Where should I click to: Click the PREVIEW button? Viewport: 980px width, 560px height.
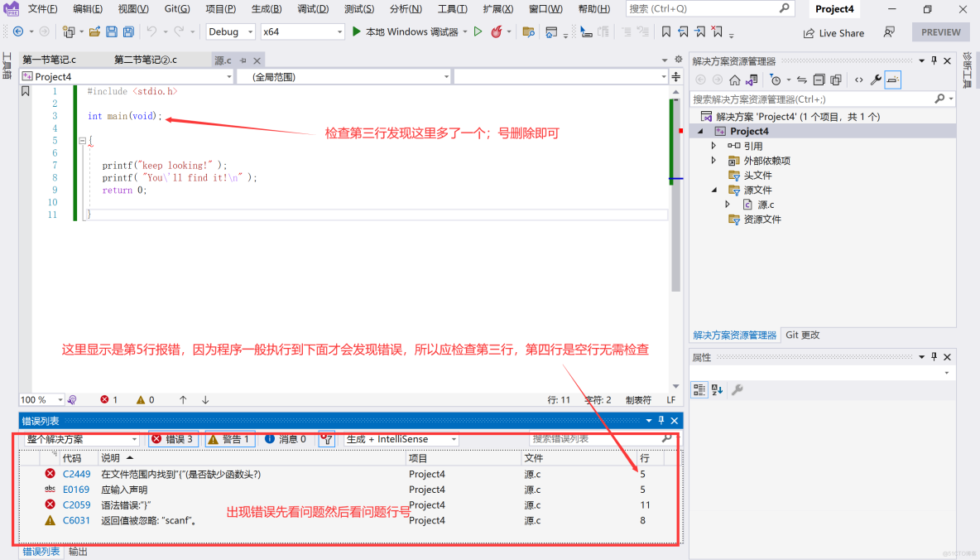[x=940, y=32]
